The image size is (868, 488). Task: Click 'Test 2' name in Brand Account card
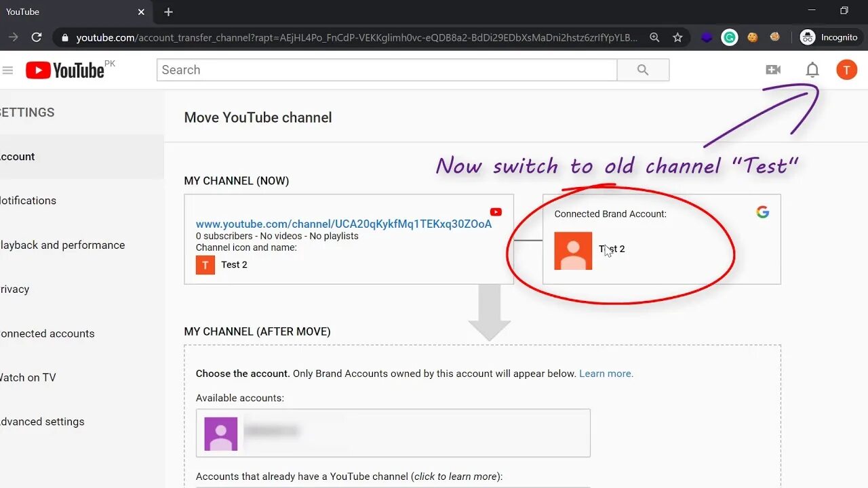[x=612, y=249]
